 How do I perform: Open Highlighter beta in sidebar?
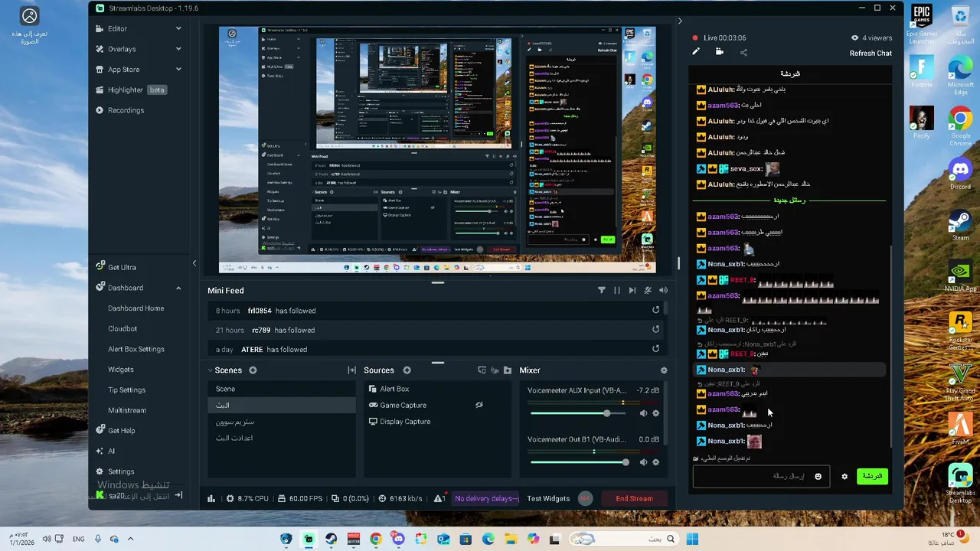132,90
